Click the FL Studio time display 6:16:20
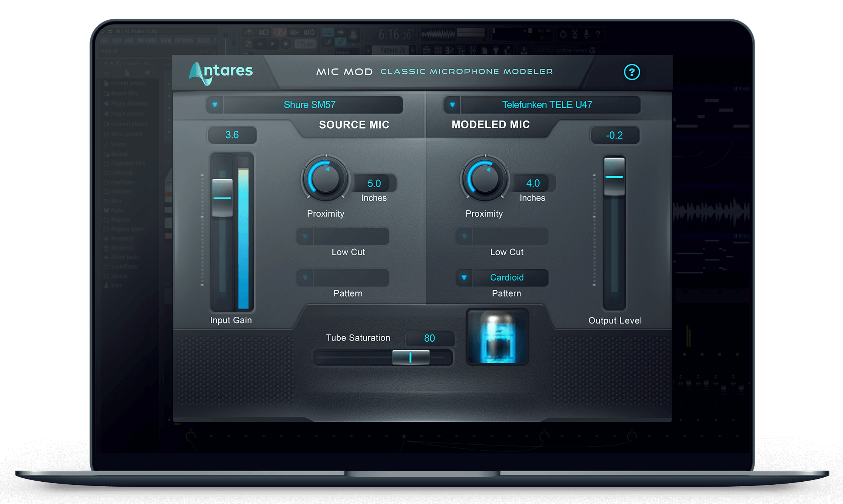The width and height of the screenshot is (843, 504). [395, 35]
